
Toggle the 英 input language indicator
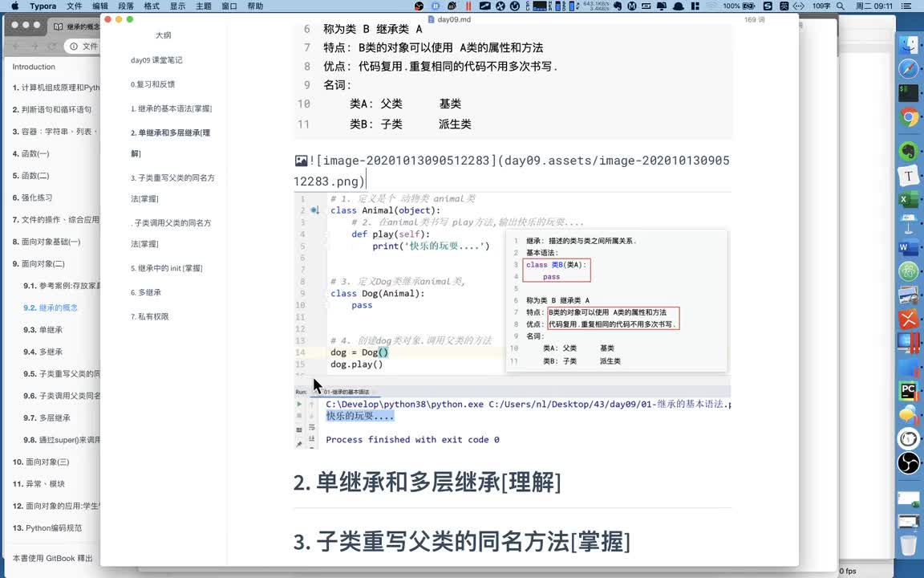tap(784, 6)
